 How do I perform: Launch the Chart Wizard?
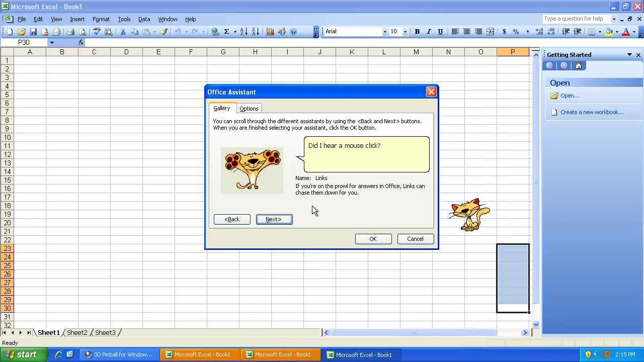click(x=270, y=32)
